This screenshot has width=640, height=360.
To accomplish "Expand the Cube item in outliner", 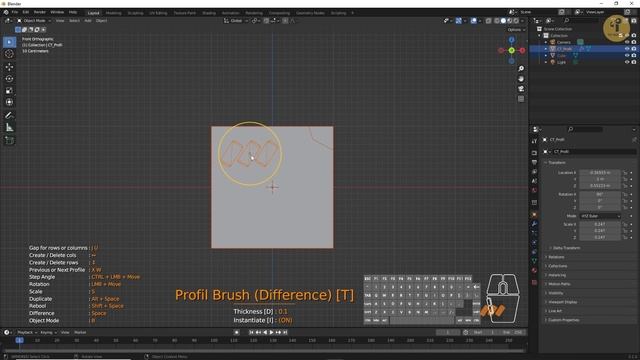I will point(546,55).
